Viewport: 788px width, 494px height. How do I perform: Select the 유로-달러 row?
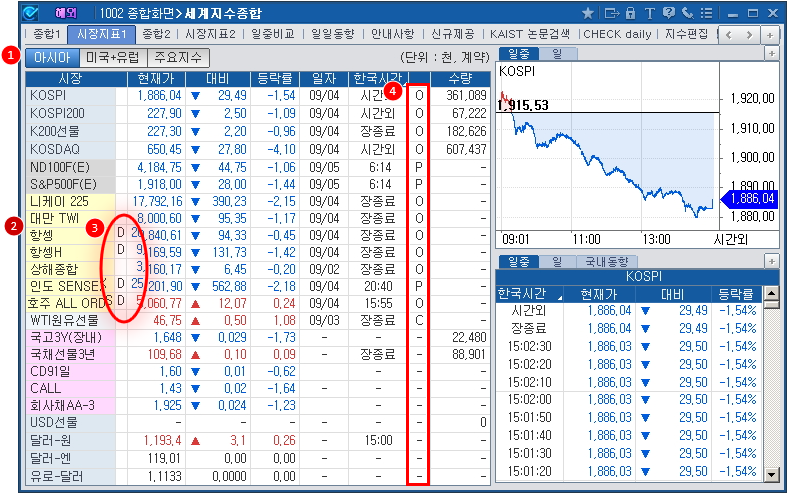pos(257,476)
